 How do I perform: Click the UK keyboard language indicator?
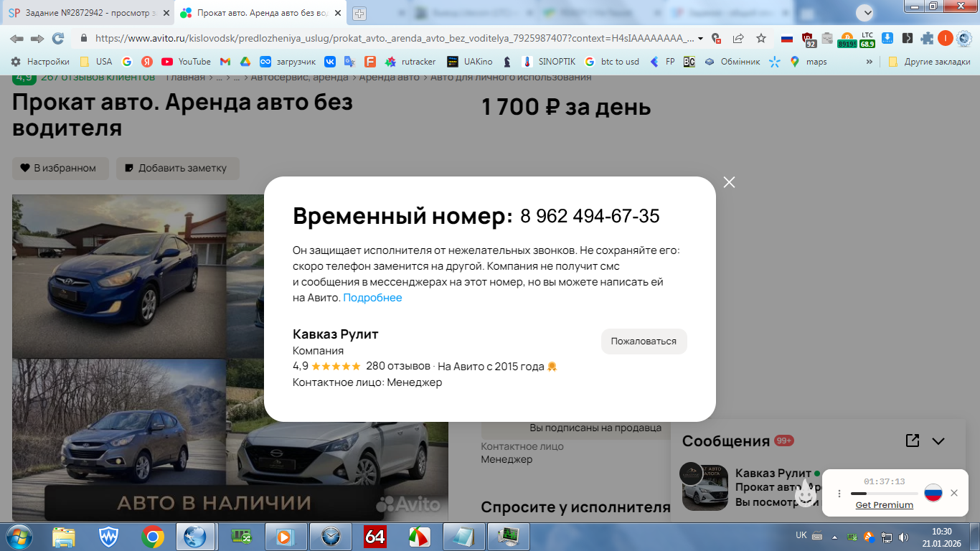[801, 535]
